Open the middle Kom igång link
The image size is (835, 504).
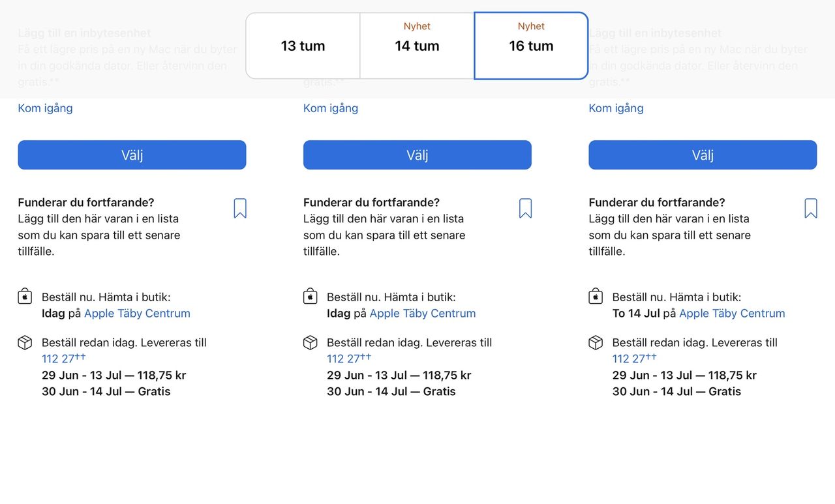[x=331, y=108]
